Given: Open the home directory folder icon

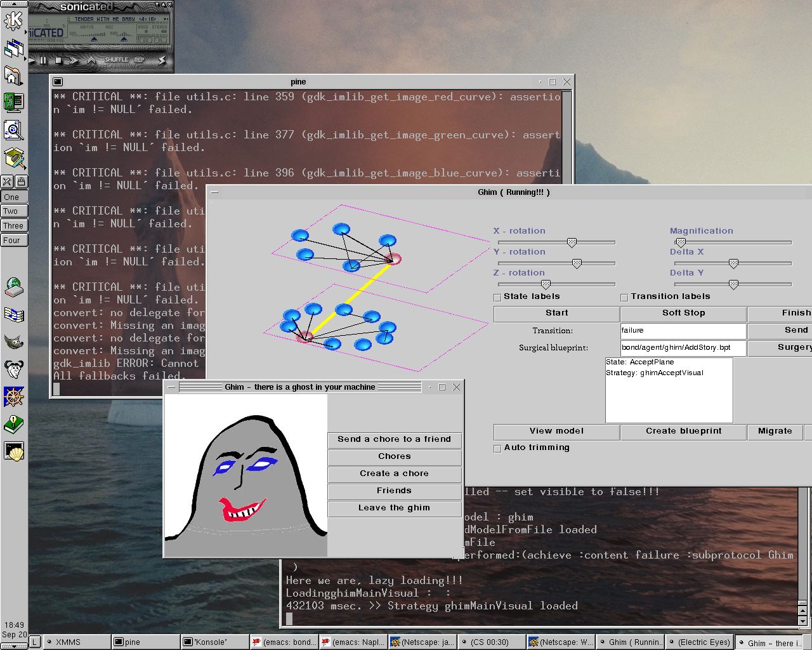Looking at the screenshot, I should [13, 76].
